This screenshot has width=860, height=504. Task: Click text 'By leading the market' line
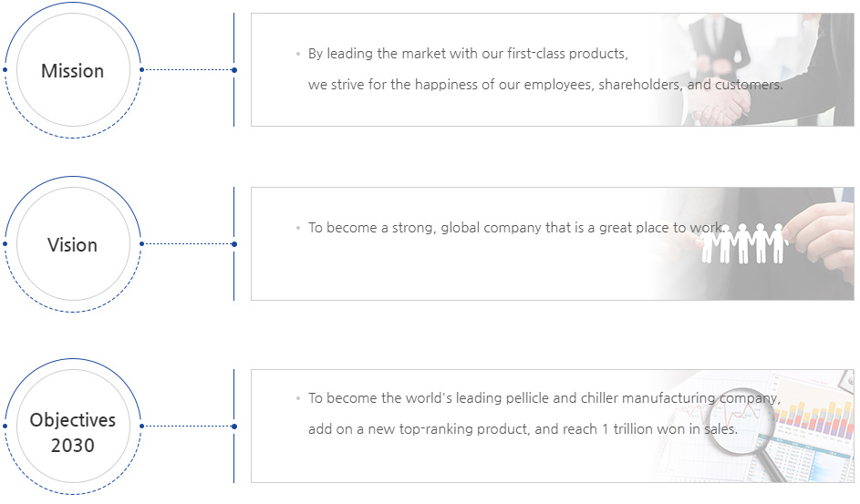(468, 54)
